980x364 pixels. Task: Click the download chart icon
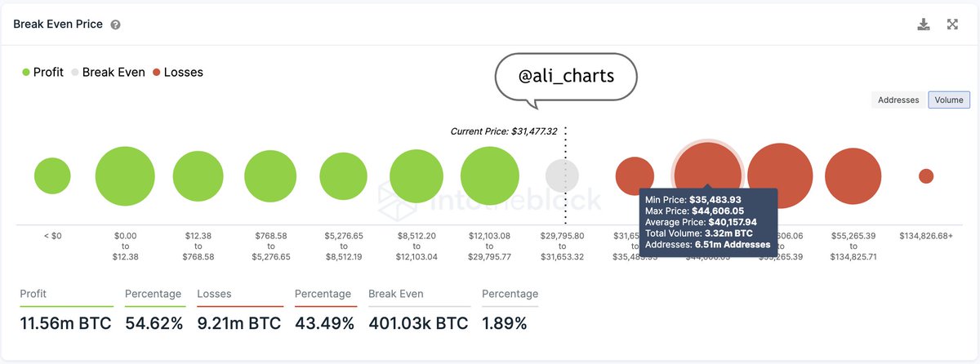click(924, 24)
